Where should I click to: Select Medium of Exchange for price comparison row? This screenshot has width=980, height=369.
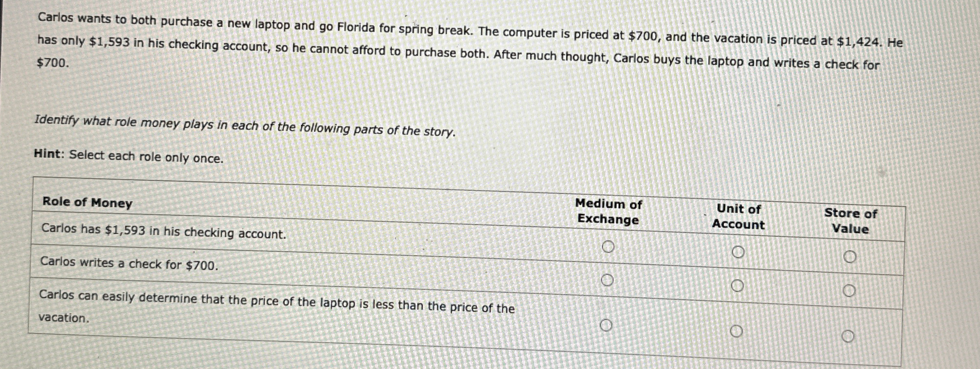coord(607,325)
